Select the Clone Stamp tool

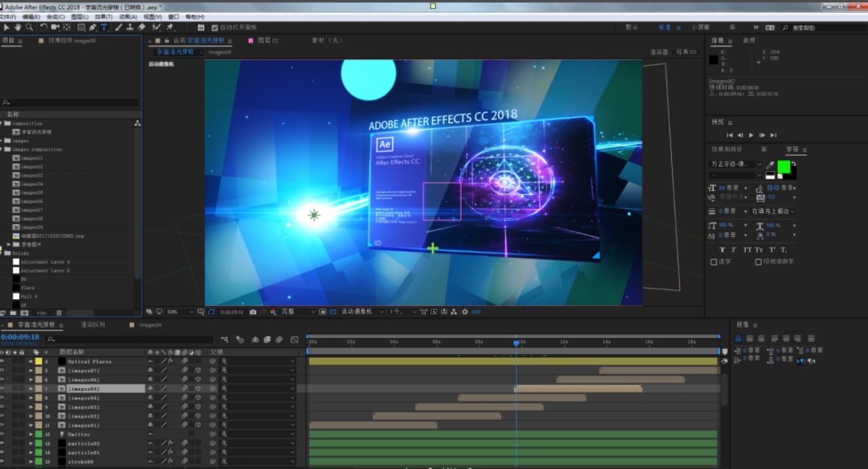click(x=130, y=28)
